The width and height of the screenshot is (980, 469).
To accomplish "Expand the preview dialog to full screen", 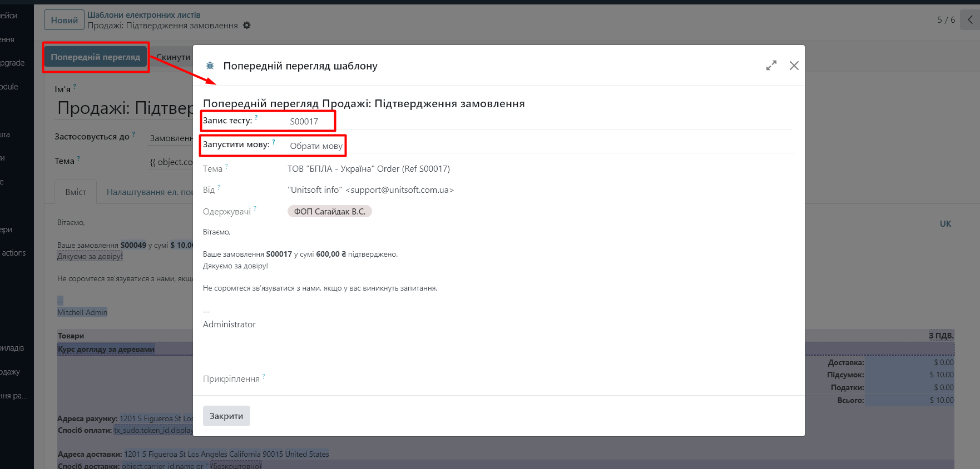I will (771, 66).
